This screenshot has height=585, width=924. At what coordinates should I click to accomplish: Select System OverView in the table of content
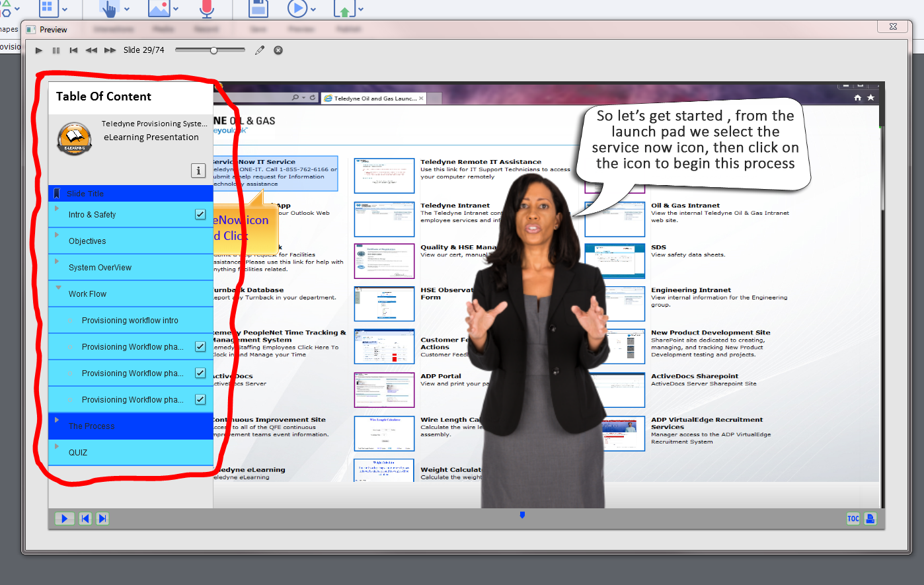[100, 268]
